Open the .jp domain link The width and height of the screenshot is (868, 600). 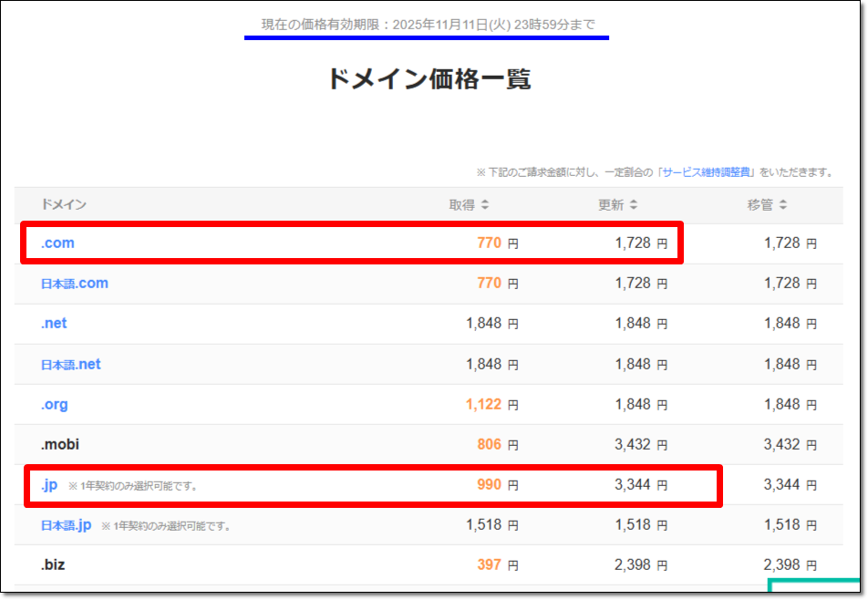click(x=49, y=485)
